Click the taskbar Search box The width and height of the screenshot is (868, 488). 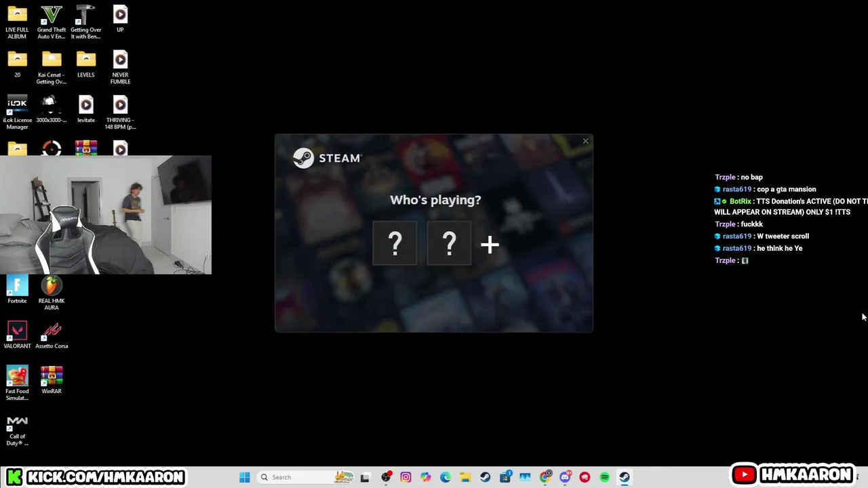coord(307,477)
